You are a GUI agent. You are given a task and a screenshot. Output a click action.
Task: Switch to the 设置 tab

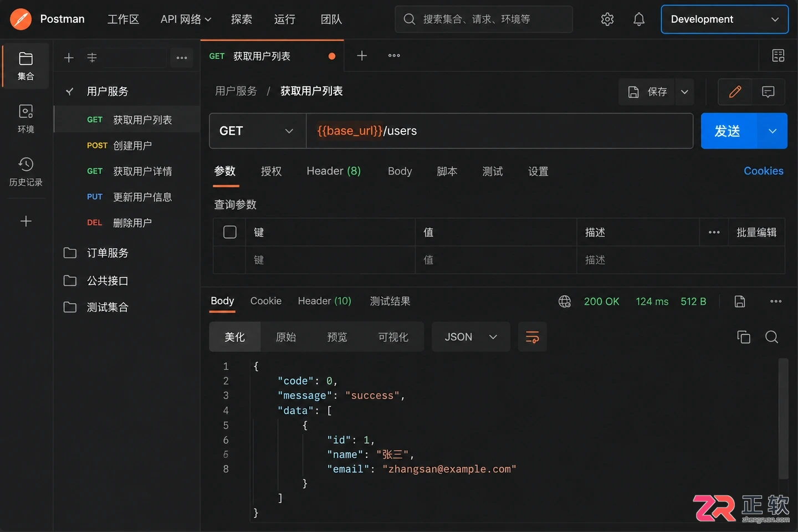pyautogui.click(x=538, y=171)
